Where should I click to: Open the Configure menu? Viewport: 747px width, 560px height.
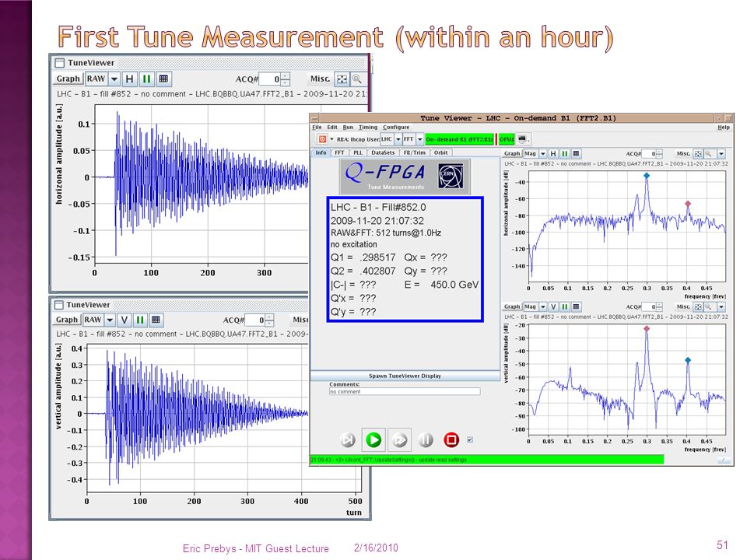click(x=396, y=127)
